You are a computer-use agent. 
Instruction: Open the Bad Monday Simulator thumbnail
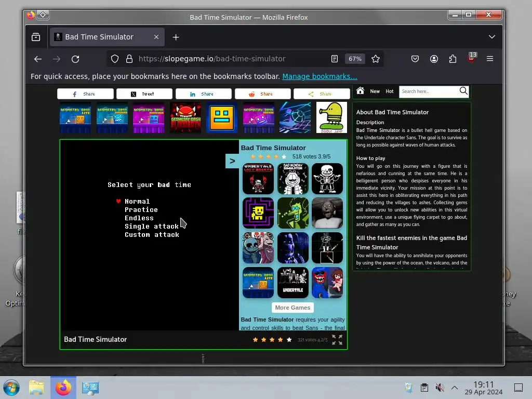tap(293, 179)
